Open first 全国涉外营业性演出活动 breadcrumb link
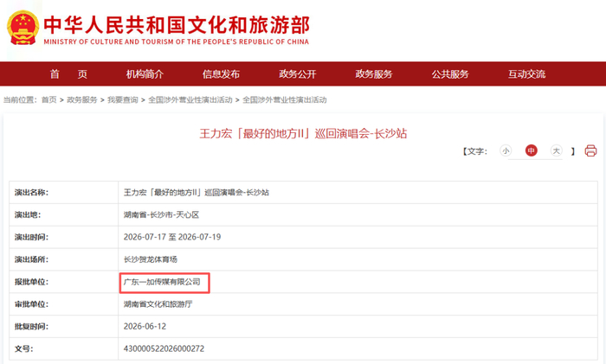The image size is (606, 364). pos(190,100)
